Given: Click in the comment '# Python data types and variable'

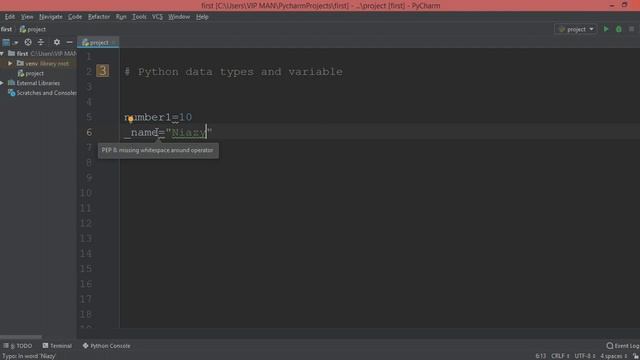Looking at the screenshot, I should coord(233,72).
